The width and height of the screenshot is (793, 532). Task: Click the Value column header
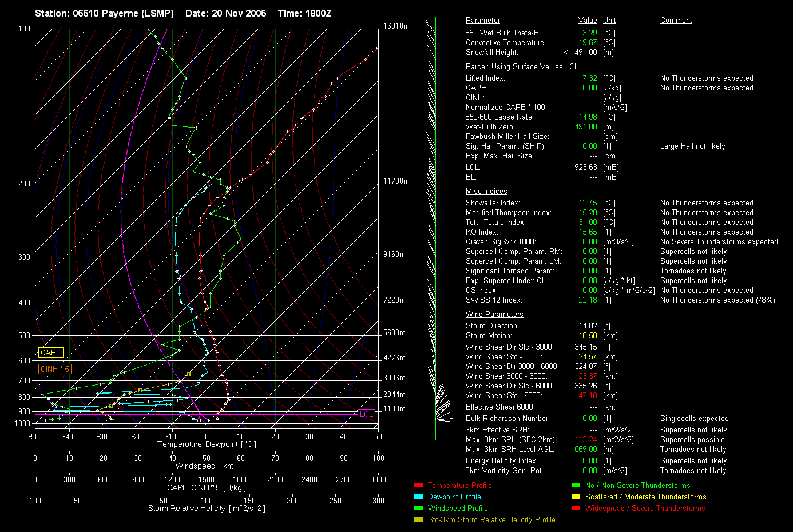(588, 20)
